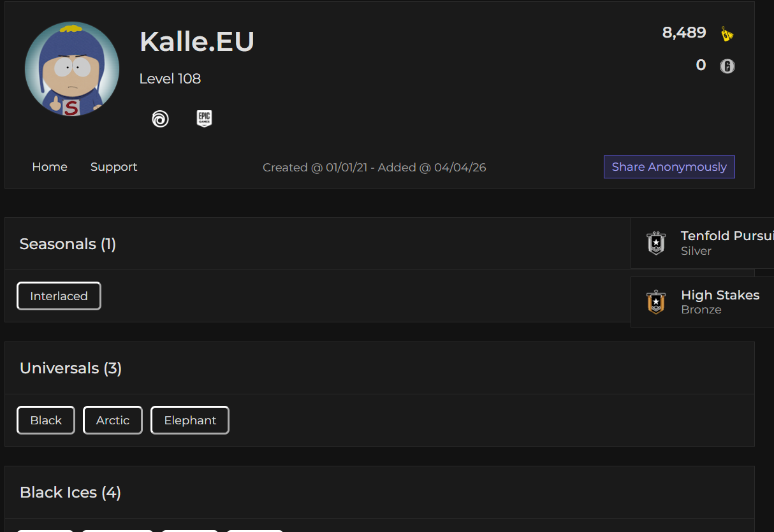Click the 8,489 renown balance

684,32
